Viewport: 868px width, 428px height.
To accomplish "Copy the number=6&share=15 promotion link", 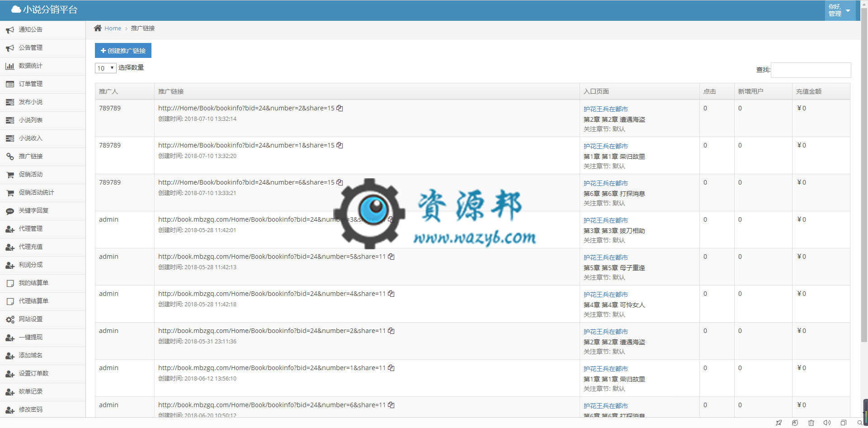I will point(340,182).
